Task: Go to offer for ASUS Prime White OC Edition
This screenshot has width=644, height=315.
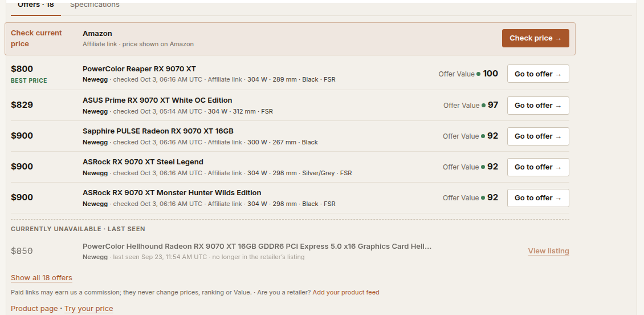Action: coord(538,105)
